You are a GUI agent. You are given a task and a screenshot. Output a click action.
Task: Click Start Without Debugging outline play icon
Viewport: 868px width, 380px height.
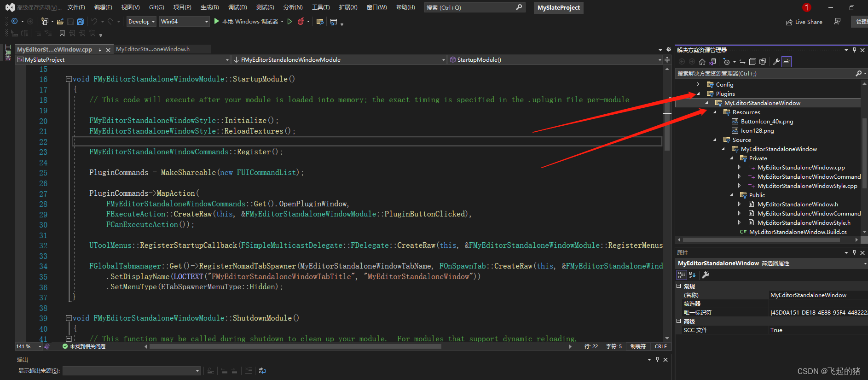289,21
